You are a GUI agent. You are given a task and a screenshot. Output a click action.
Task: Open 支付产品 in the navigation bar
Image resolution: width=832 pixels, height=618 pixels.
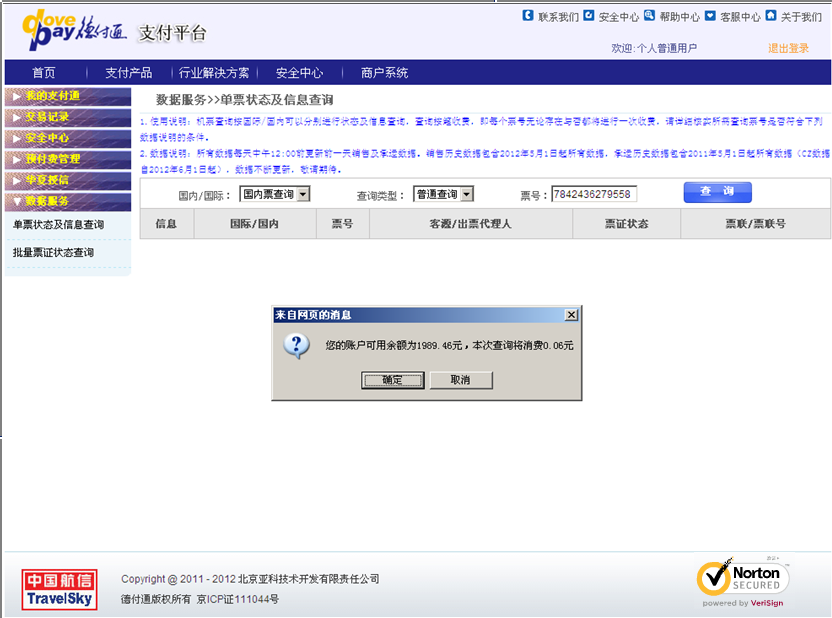(x=128, y=73)
